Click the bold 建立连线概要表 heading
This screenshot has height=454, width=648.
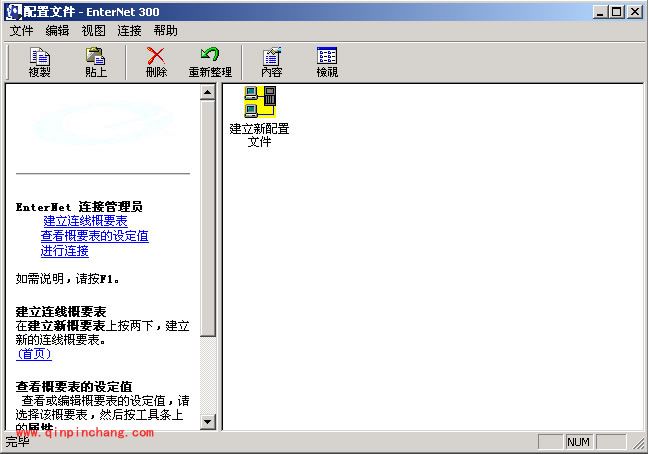(61, 312)
